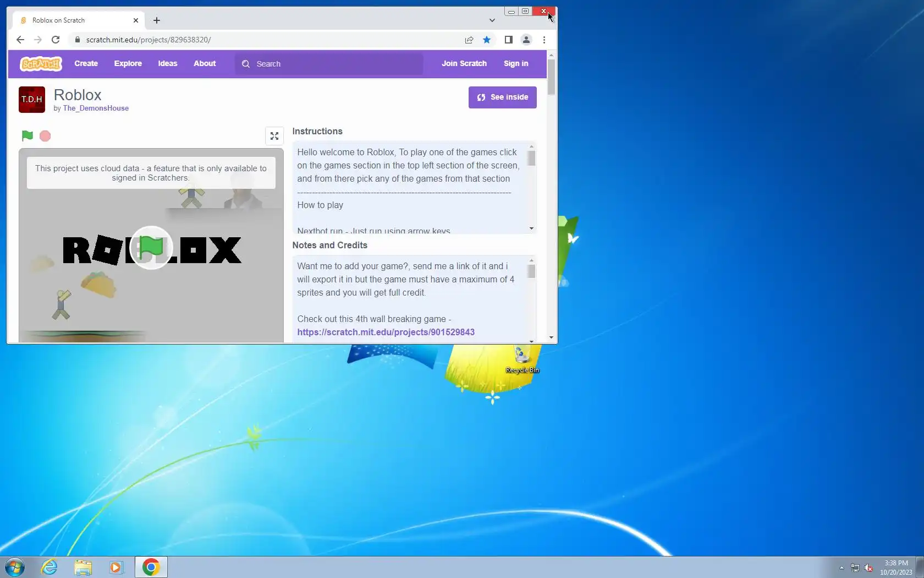
Task: Click the site lock icon in the address bar
Action: [x=78, y=40]
